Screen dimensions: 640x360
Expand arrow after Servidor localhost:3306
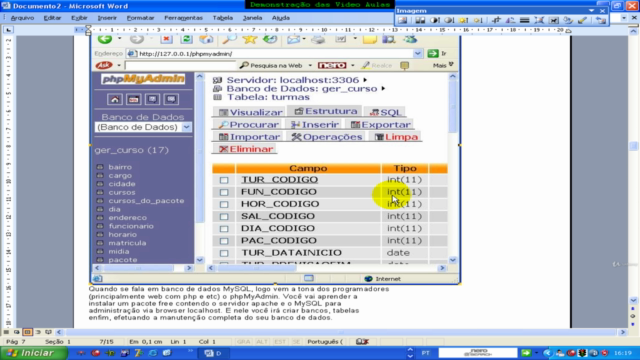[x=365, y=80]
